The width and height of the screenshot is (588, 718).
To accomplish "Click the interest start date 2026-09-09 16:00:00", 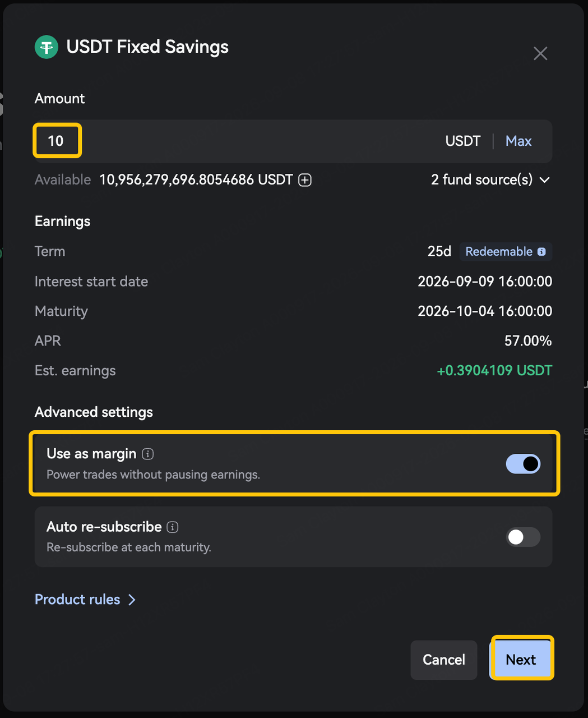I will [x=485, y=281].
